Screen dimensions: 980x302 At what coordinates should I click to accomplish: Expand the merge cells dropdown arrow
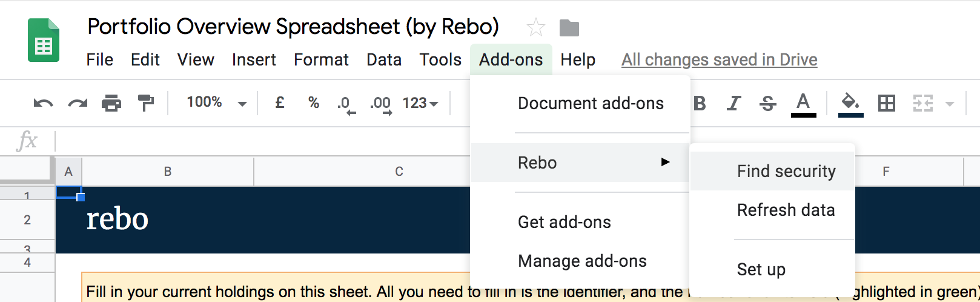pos(950,104)
